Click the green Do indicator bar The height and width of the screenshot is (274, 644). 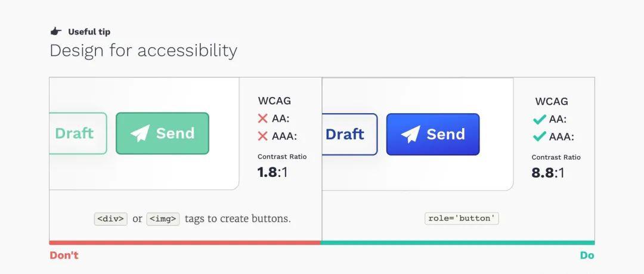(x=457, y=243)
